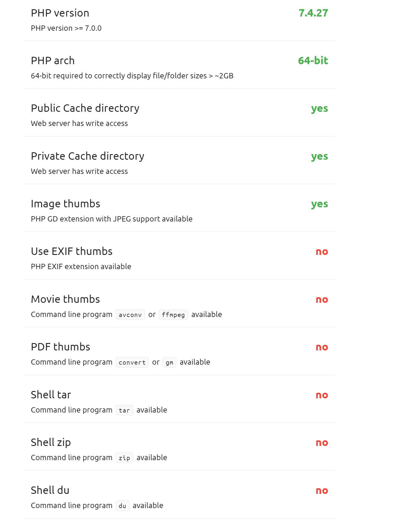Click the 64-bit status value
The height and width of the screenshot is (532, 405).
pos(313,61)
